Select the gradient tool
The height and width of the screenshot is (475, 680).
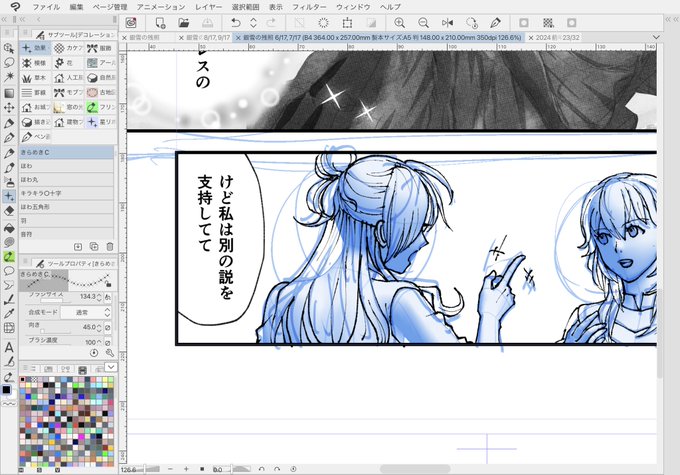pyautogui.click(x=9, y=93)
